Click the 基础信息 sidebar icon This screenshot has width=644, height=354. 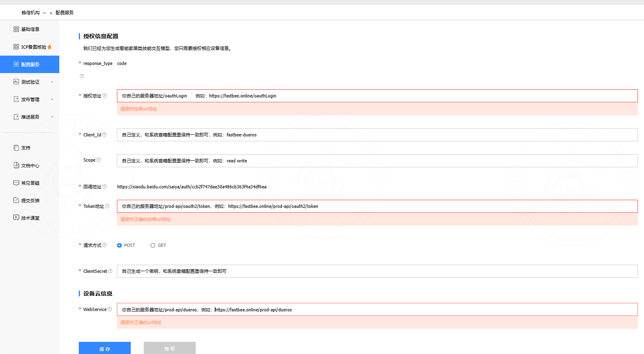click(x=16, y=29)
